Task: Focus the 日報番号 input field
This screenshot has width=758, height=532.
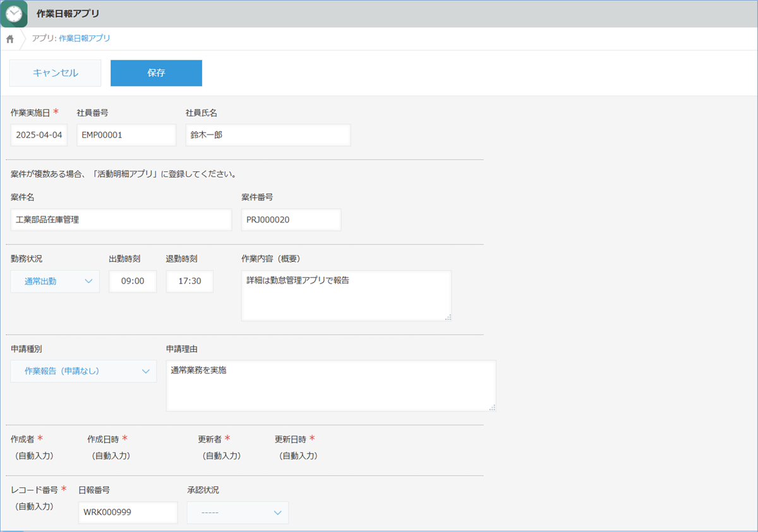Action: [128, 512]
